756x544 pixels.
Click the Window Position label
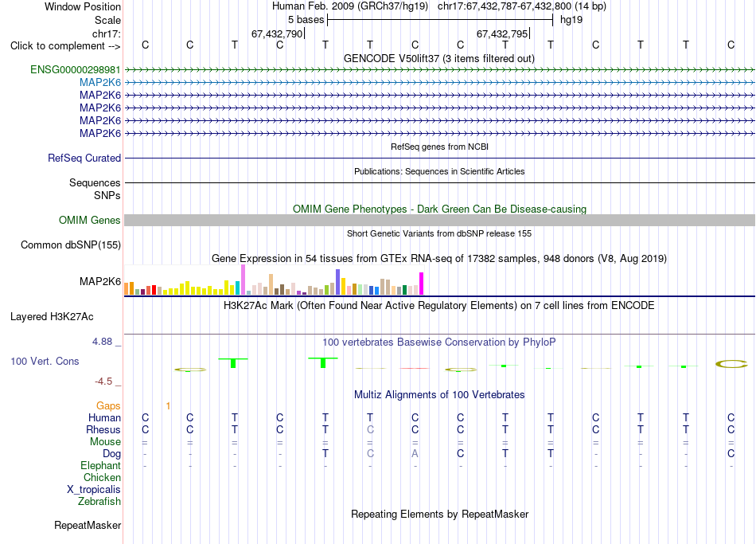(x=83, y=6)
